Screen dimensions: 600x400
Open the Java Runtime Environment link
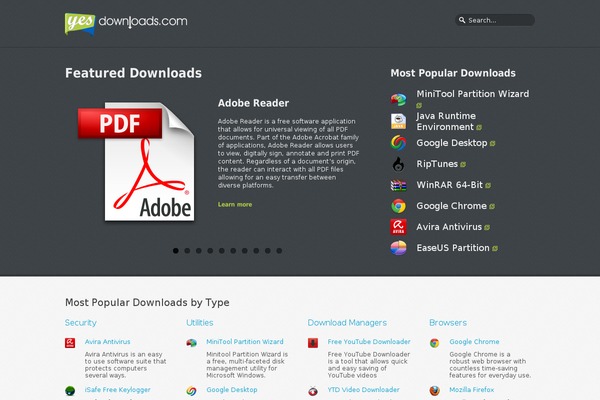point(446,121)
